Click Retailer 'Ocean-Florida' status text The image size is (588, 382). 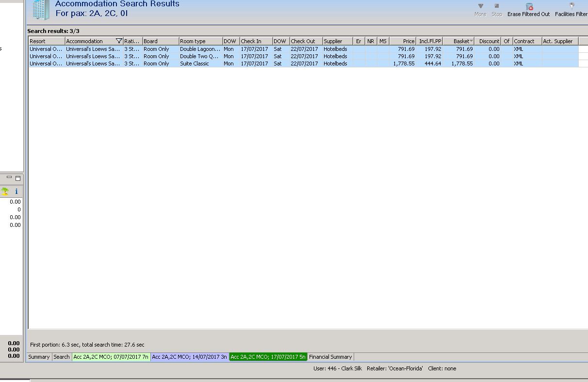[x=395, y=368]
